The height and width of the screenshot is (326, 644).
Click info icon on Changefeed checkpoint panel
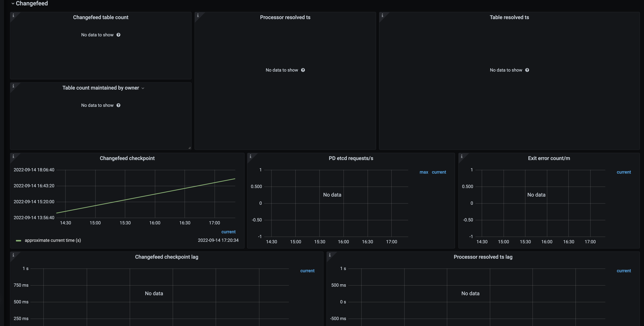(13, 156)
